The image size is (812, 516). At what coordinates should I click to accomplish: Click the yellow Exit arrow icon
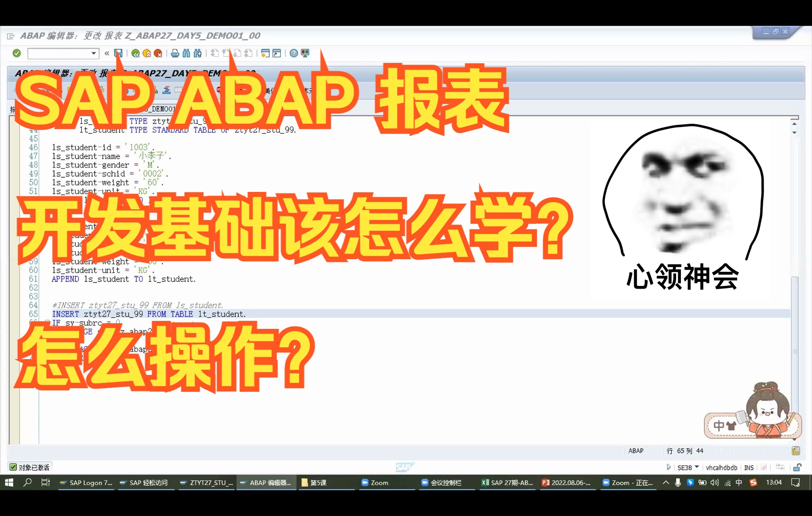click(x=147, y=53)
